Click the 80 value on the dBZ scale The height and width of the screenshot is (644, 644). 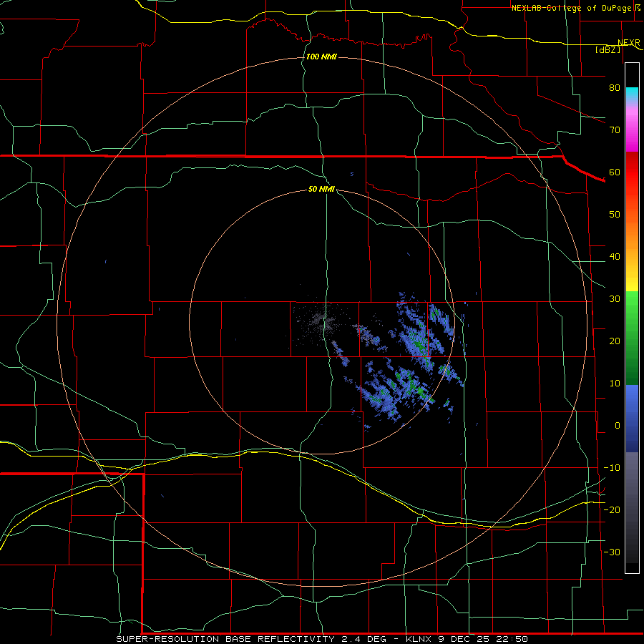pos(615,88)
